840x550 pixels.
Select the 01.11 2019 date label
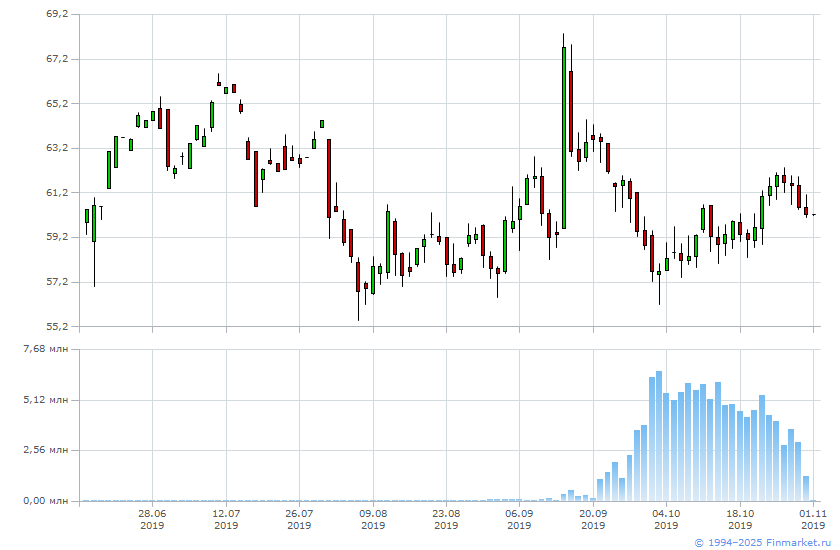(x=813, y=519)
